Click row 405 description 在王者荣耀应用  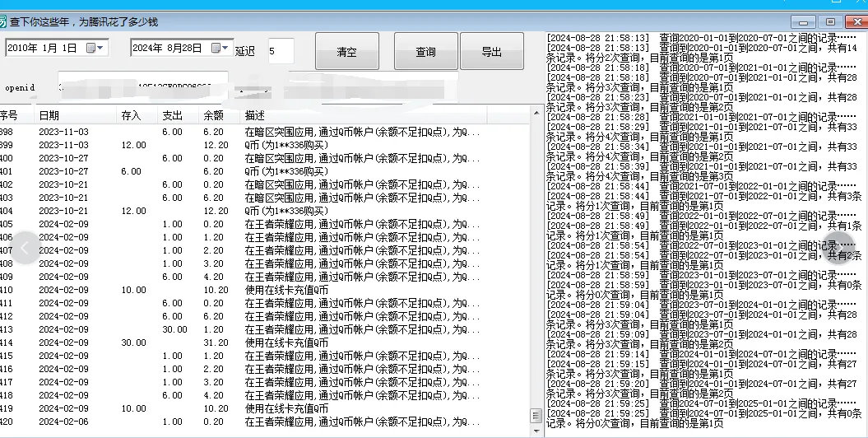point(362,224)
